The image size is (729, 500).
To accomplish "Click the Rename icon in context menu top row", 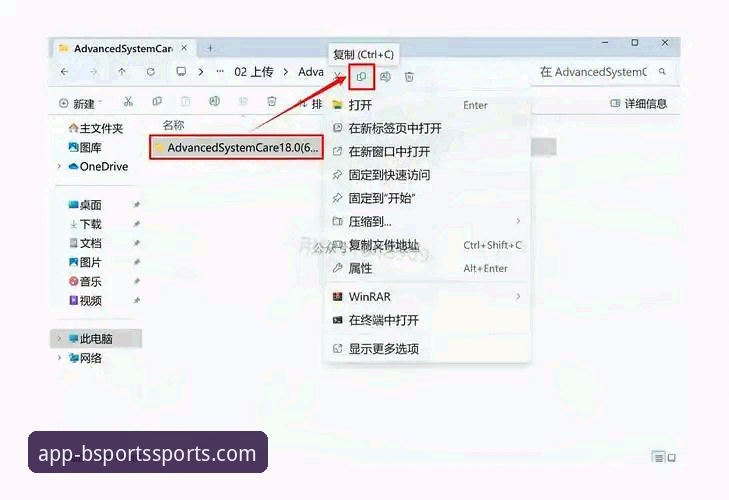I will pos(385,77).
